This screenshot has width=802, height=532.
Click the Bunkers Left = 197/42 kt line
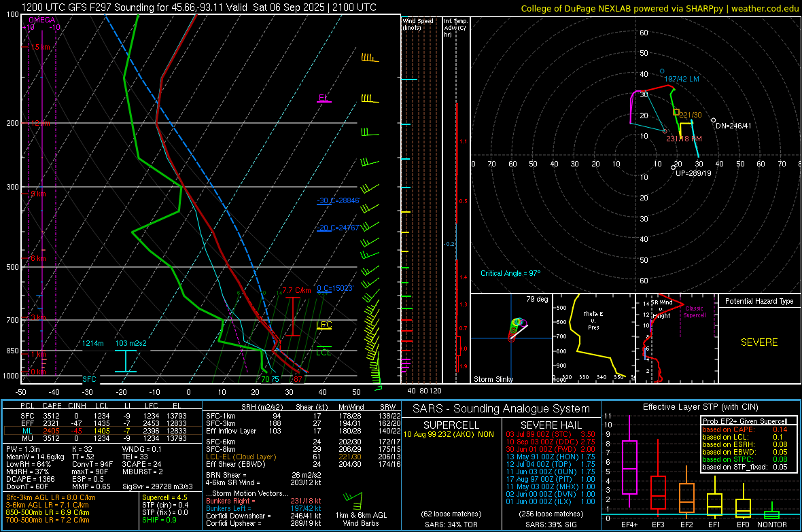264,508
